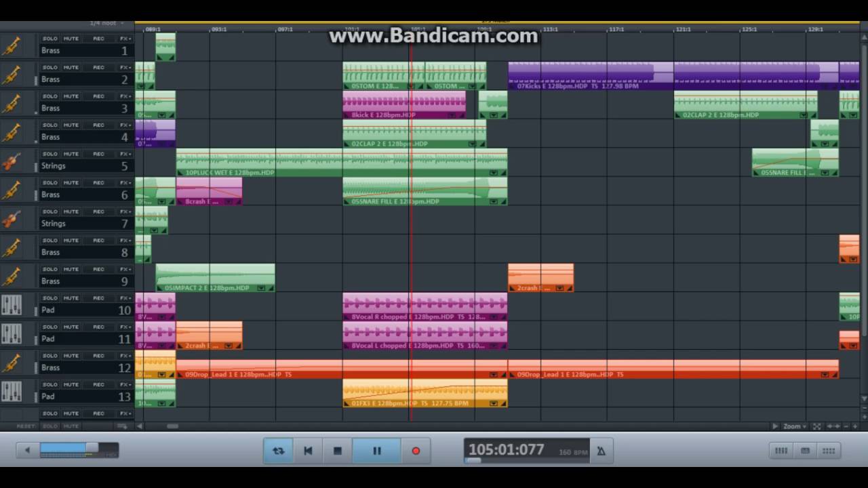
Task: Select the 8kick E 128bpm pink clip
Action: (404, 104)
